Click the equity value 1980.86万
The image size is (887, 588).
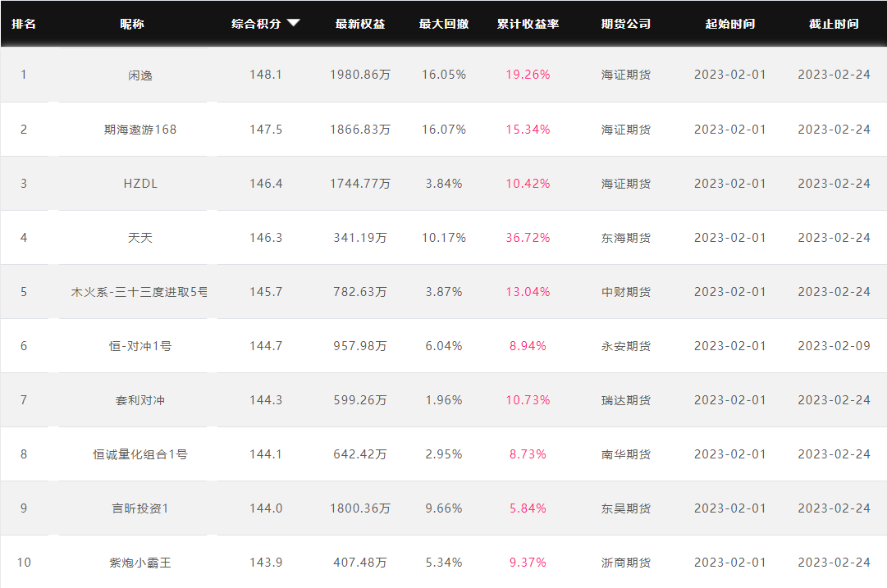(x=359, y=75)
